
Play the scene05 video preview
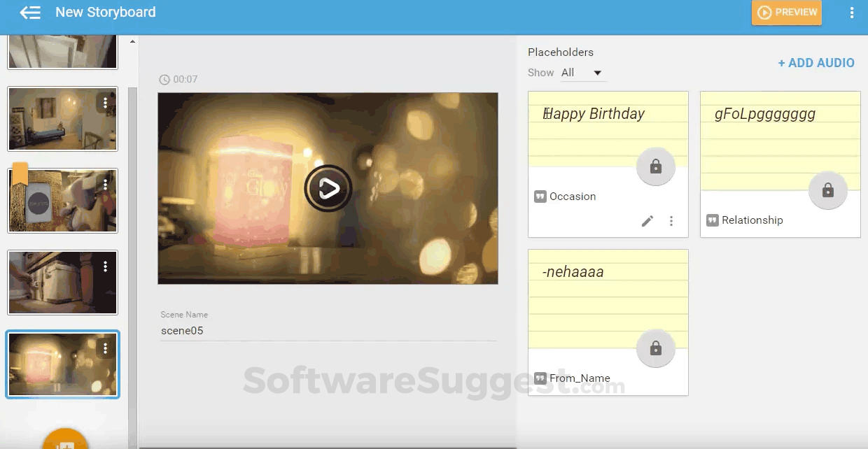[328, 187]
